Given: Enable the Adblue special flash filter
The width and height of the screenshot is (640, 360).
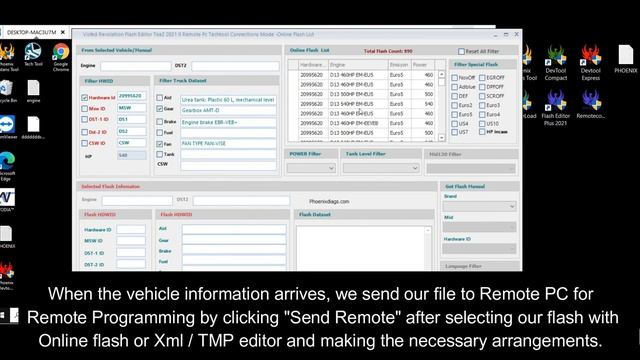Looking at the screenshot, I should click(x=454, y=87).
